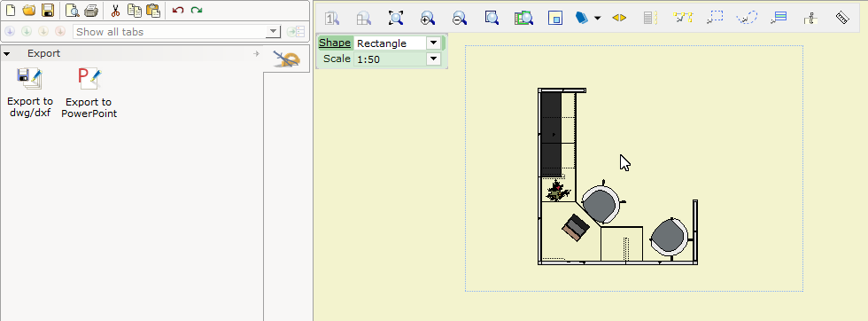The image size is (868, 321).
Task: Click the Shape label
Action: (335, 43)
